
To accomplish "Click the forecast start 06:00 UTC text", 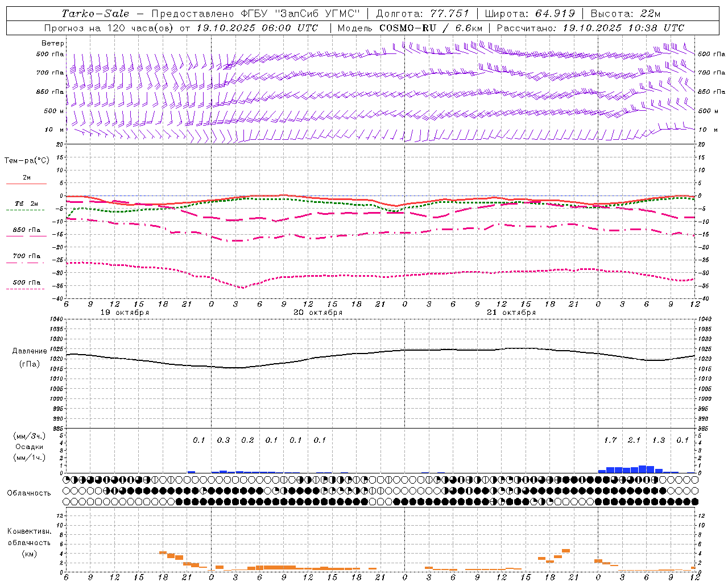I will pos(289,27).
